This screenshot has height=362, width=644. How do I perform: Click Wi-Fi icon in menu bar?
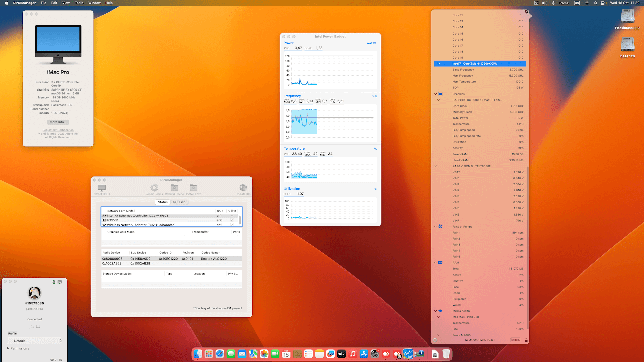587,3
